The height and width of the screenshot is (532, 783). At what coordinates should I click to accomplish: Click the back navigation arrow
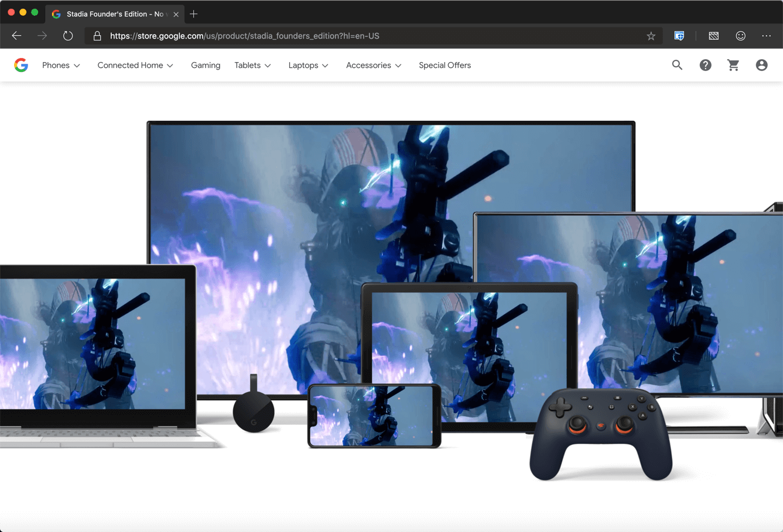[x=16, y=35]
